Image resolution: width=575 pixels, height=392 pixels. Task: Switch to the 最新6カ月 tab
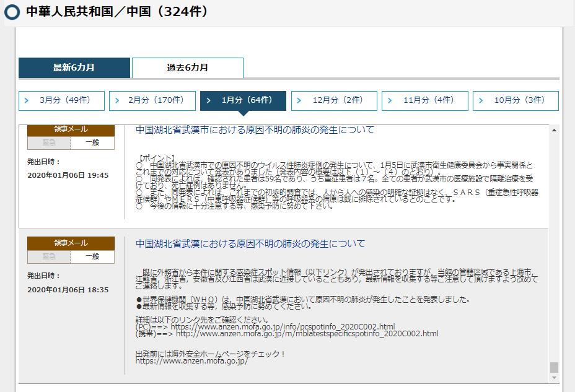74,68
